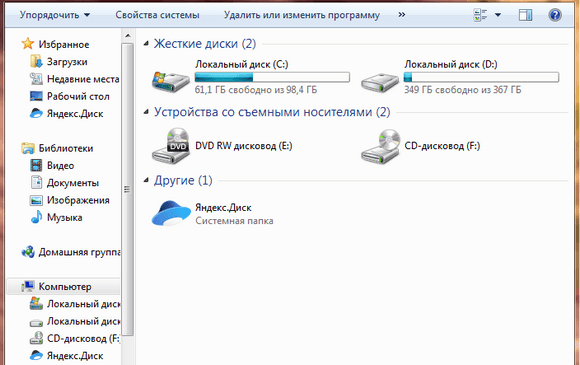The height and width of the screenshot is (365, 580).
Task: Select Музыка in the navigation tree
Action: point(64,217)
